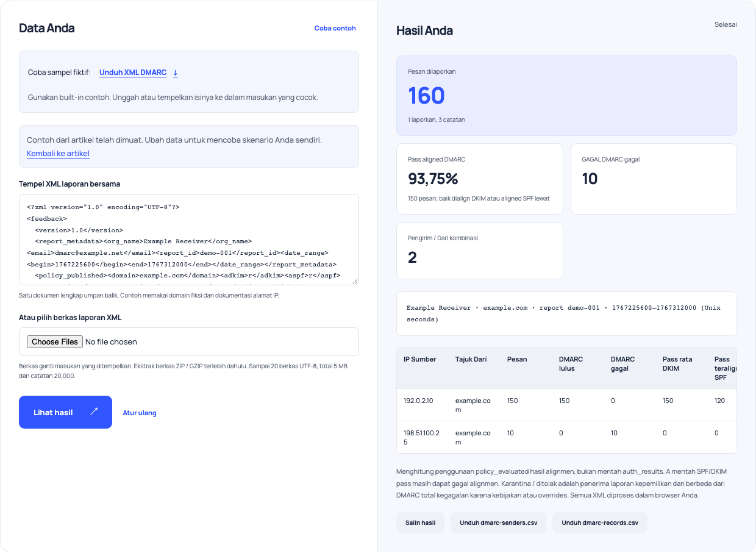Download the sample via Unduh XML DMARC
The height and width of the screenshot is (553, 756).
(x=133, y=73)
